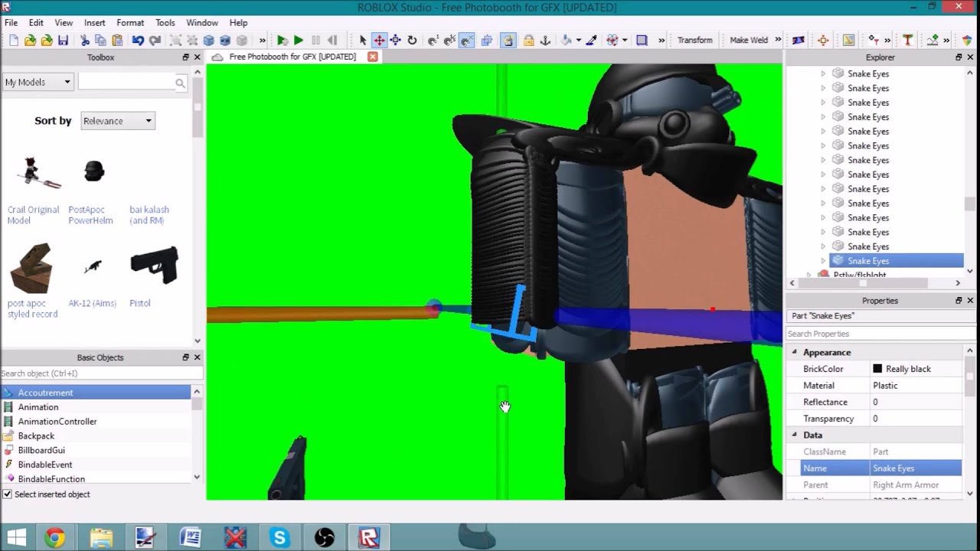
Task: Click the terrain toolbar icon
Action: pyautogui.click(x=933, y=41)
